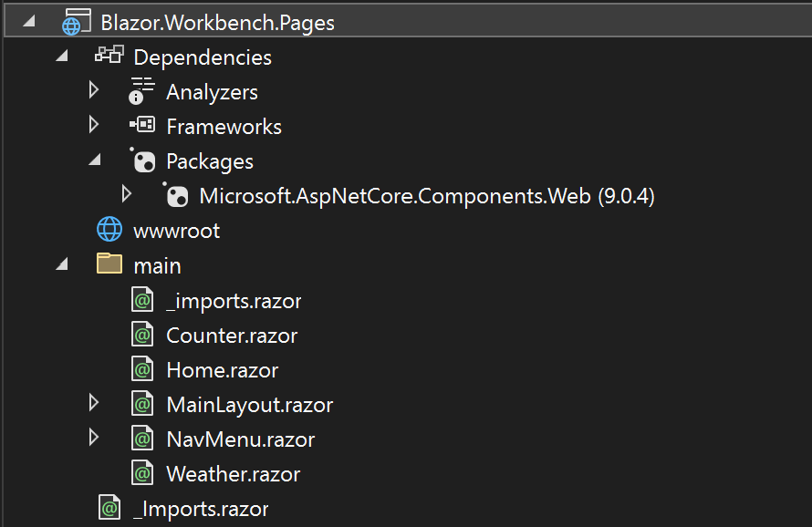The width and height of the screenshot is (812, 527).
Task: Select the Packages label
Action: pos(210,162)
